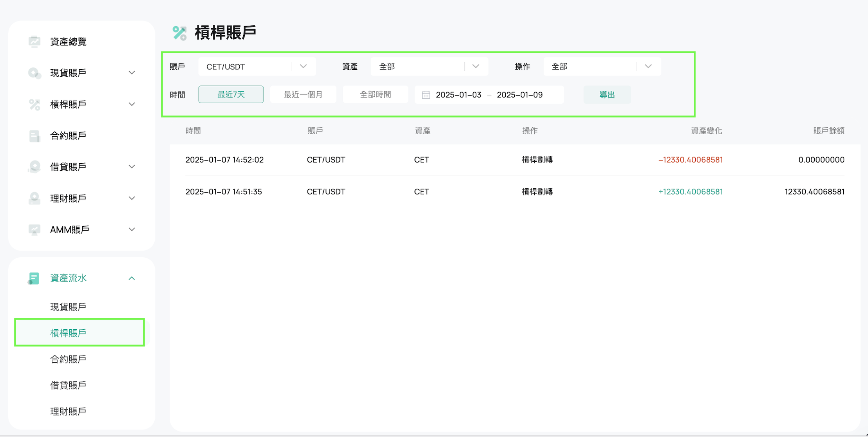
Task: Select the 全部時間 time filter
Action: coord(375,94)
